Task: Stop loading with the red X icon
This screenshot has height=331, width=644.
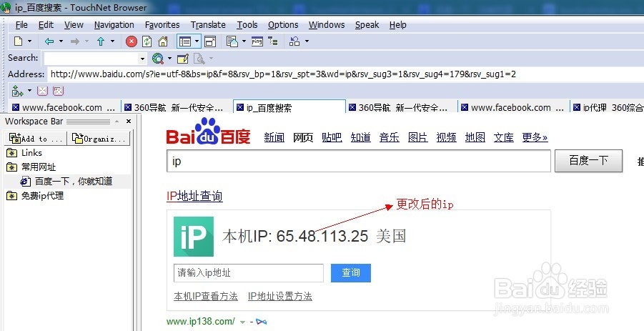Action: pyautogui.click(x=132, y=41)
